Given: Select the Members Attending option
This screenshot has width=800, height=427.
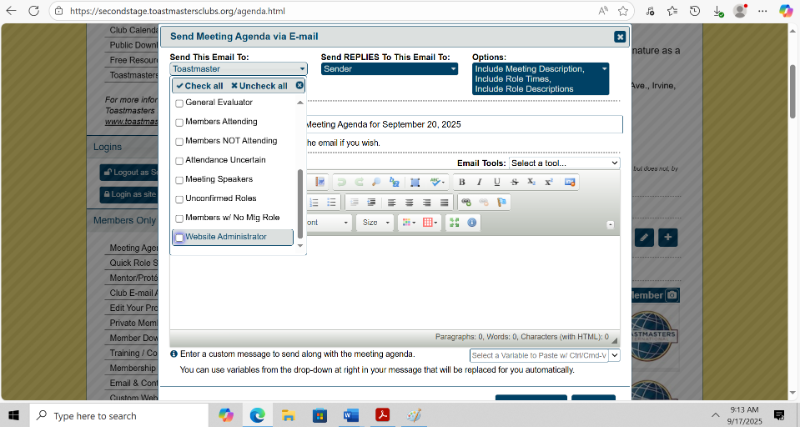Looking at the screenshot, I should [x=221, y=122].
